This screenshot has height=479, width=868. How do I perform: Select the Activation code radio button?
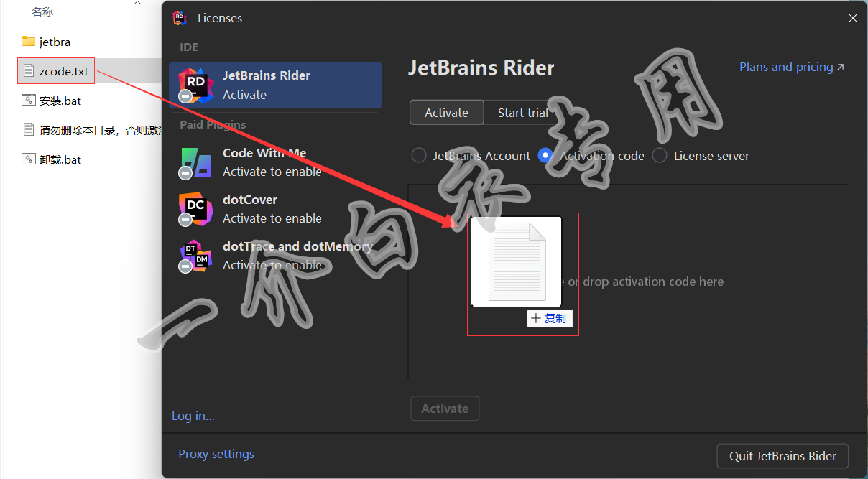tap(545, 156)
